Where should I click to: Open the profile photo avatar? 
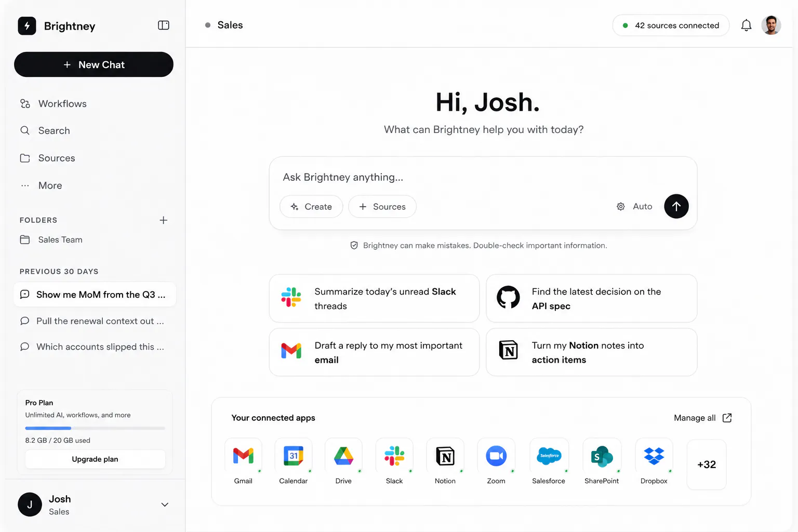pos(771,25)
